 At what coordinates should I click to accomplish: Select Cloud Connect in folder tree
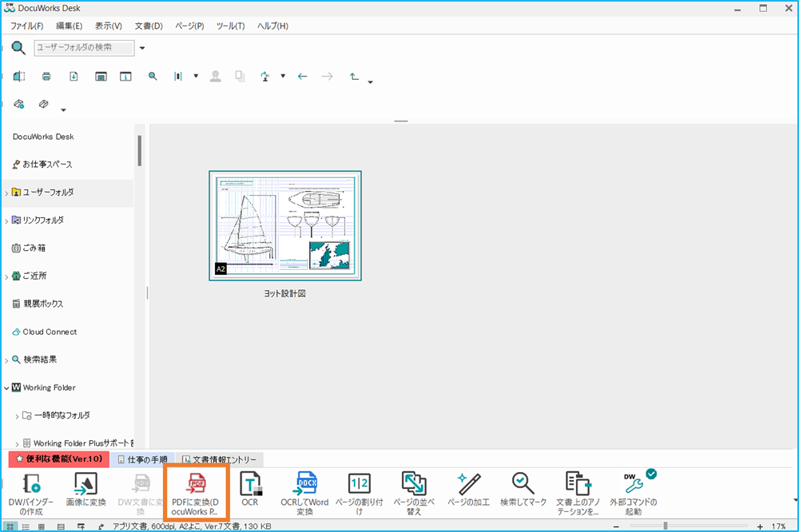tap(44, 332)
